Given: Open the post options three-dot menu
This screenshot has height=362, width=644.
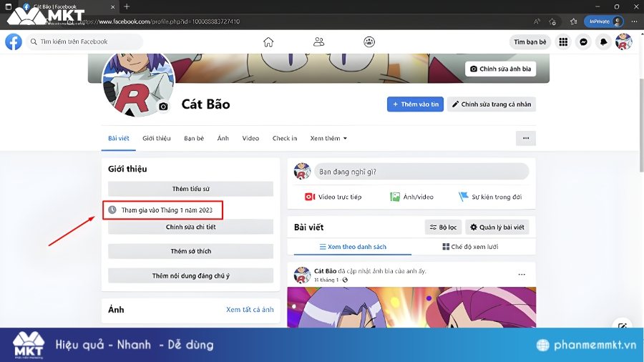Looking at the screenshot, I should point(522,274).
